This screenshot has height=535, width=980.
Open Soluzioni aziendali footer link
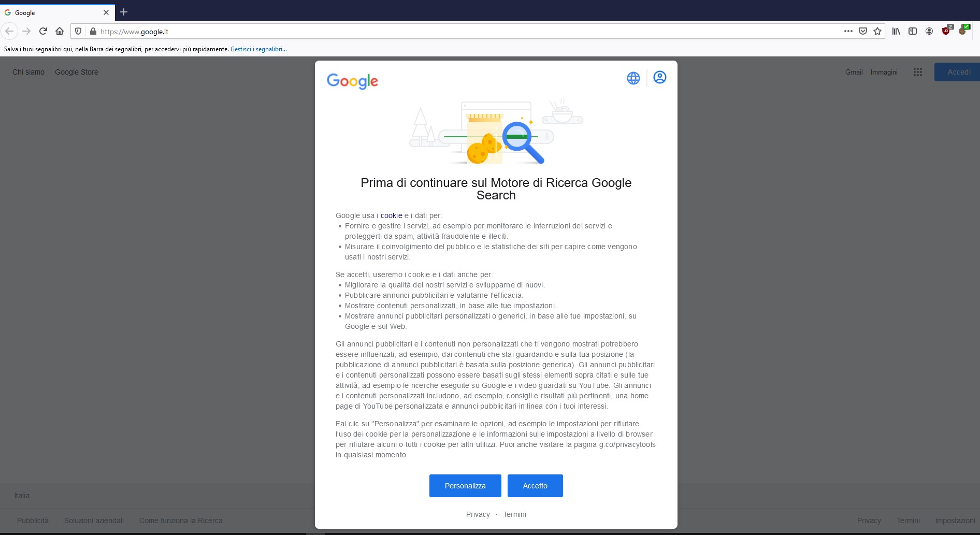point(94,520)
